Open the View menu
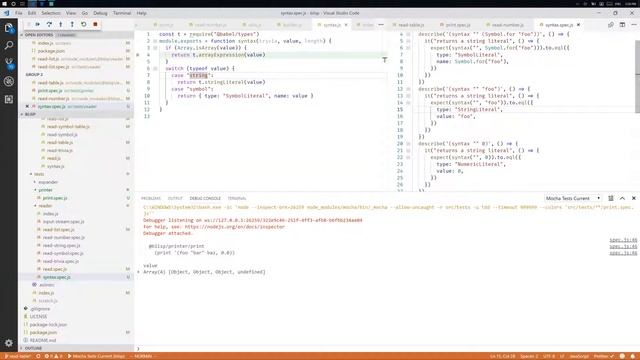This screenshot has height=360, width=640. coord(71,13)
